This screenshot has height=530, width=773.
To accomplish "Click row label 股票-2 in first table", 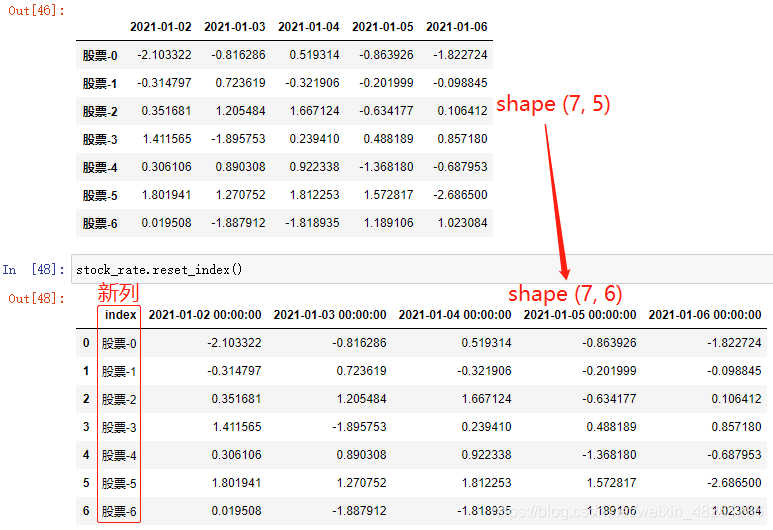I will pyautogui.click(x=100, y=111).
